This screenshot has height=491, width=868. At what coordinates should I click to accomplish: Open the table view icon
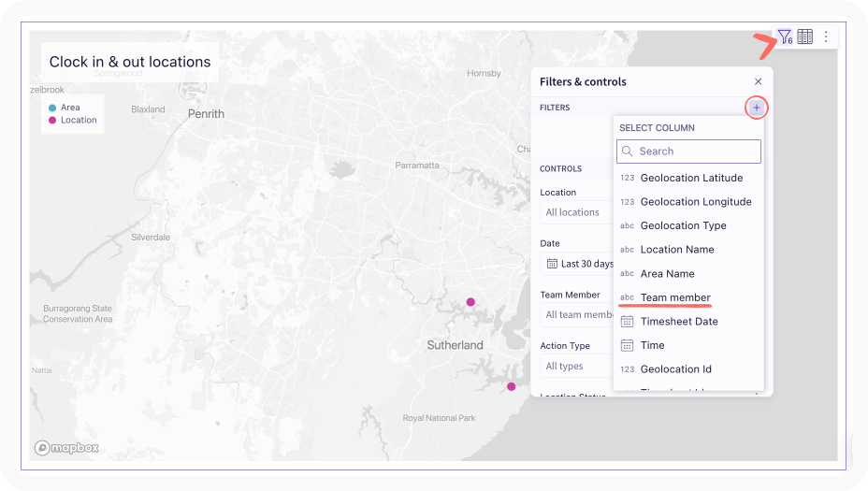[805, 36]
